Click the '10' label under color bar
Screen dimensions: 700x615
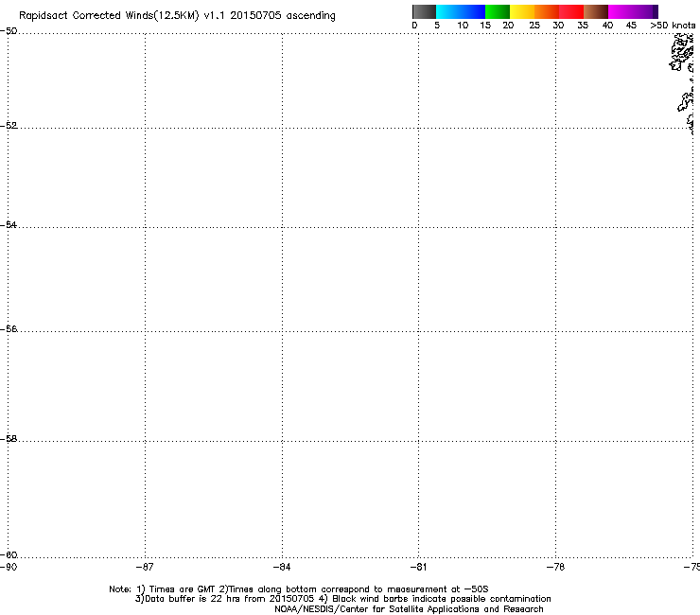(463, 26)
